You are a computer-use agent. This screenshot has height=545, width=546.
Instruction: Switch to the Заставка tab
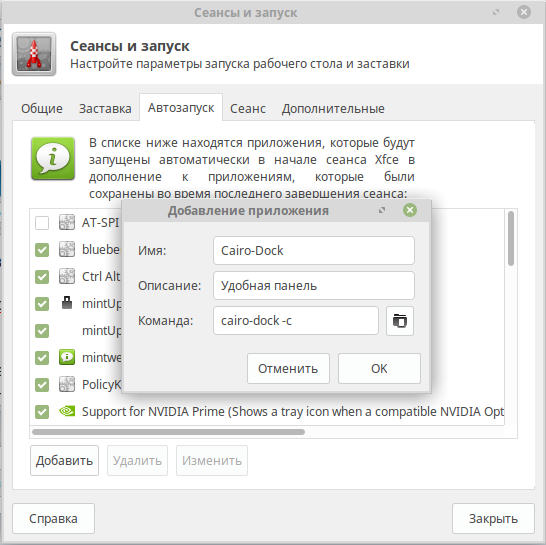tap(105, 109)
